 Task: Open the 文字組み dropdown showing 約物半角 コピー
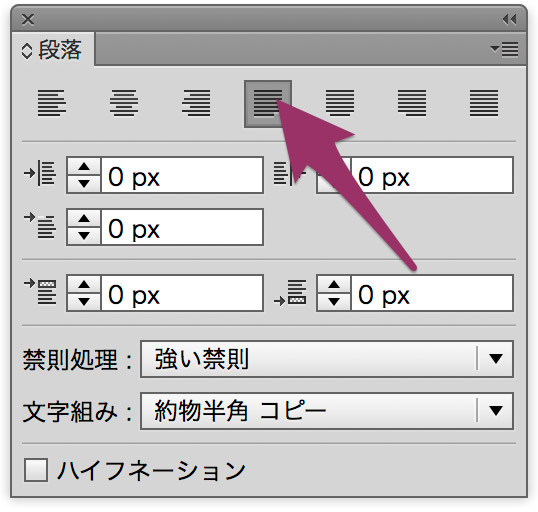tap(327, 411)
